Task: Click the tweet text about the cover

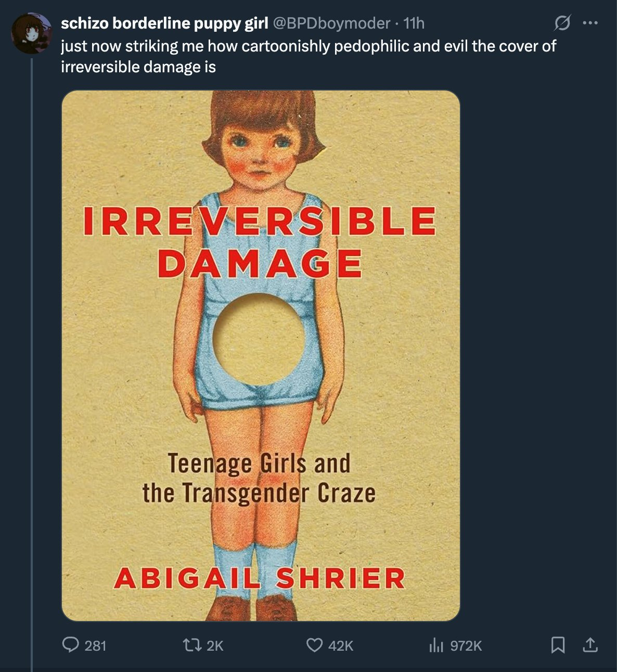Action: [x=308, y=56]
